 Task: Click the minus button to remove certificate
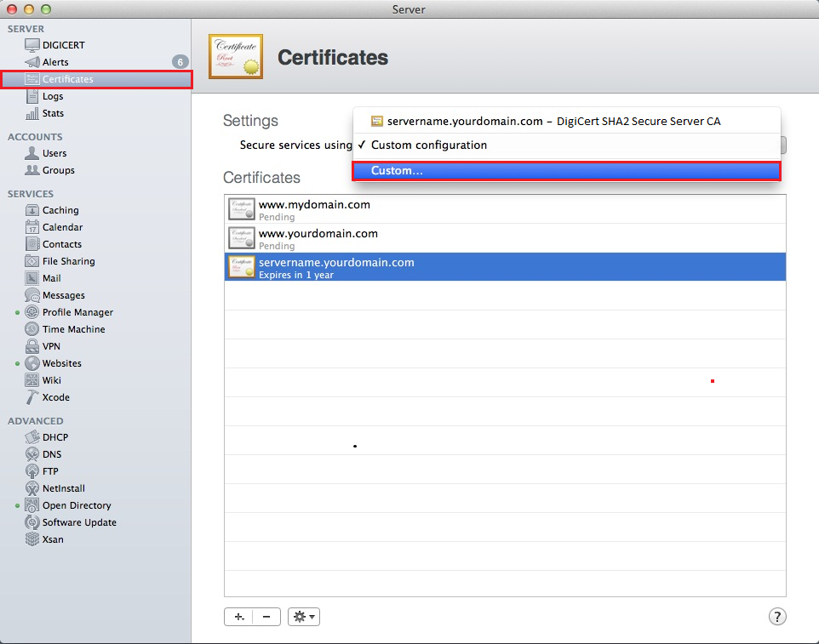coord(266,617)
